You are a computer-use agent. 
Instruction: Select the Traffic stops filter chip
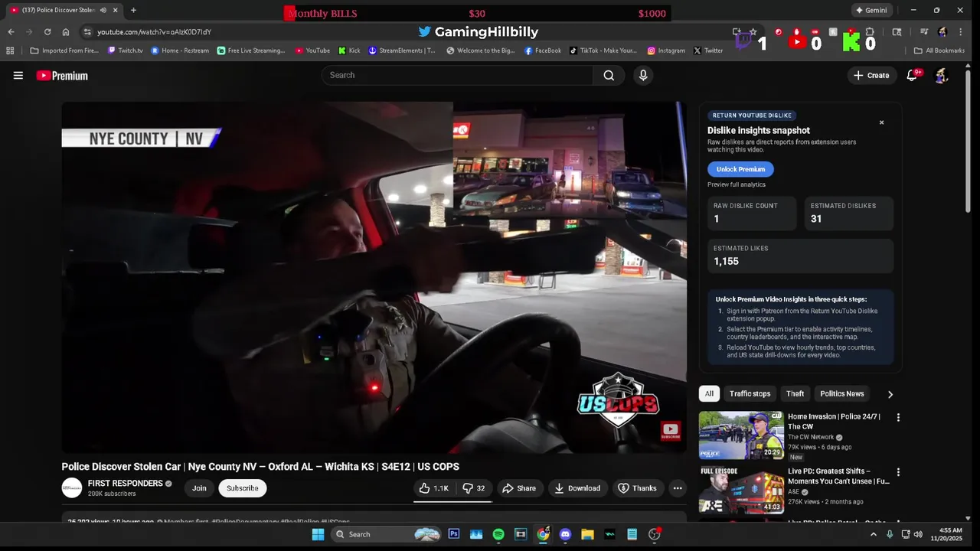(750, 393)
